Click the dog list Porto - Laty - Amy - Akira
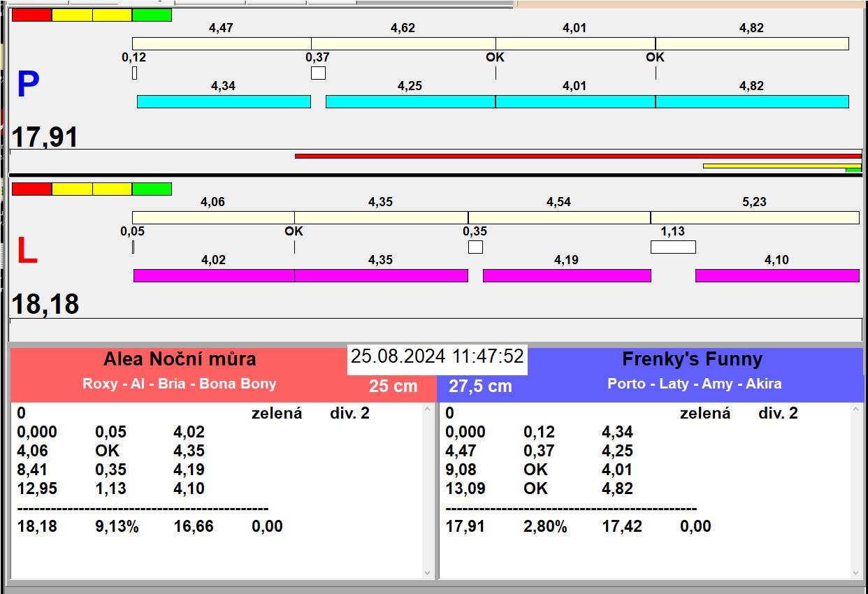The image size is (868, 594). pos(695,384)
